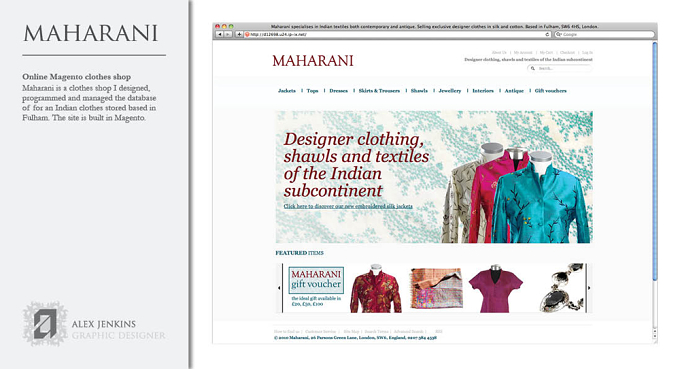Click the Checkout link
The width and height of the screenshot is (680, 369).
click(x=567, y=52)
